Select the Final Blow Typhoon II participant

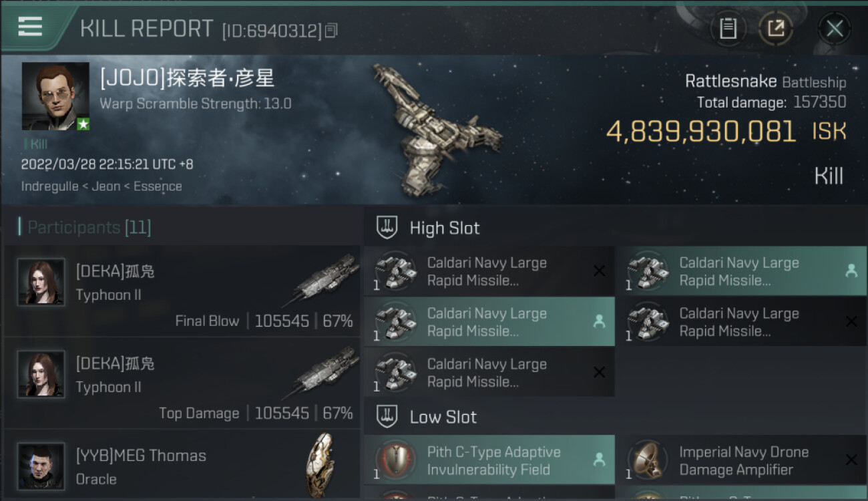click(x=182, y=291)
